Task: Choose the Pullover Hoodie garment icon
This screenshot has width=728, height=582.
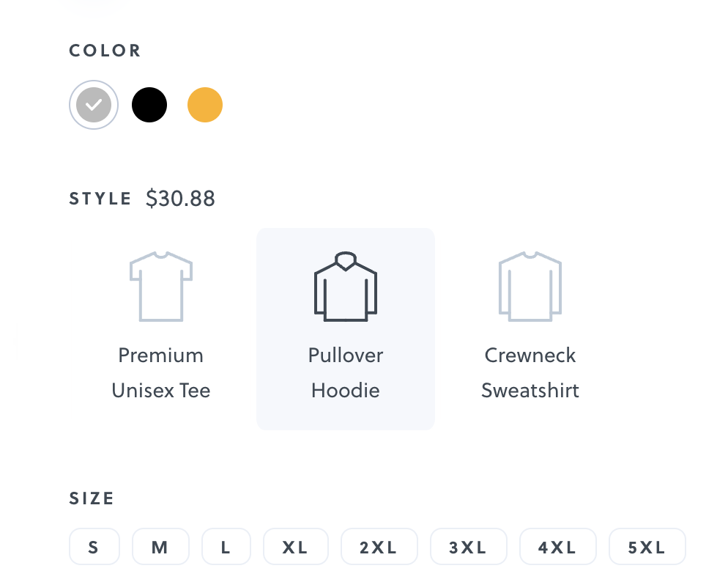Action: pos(346,287)
